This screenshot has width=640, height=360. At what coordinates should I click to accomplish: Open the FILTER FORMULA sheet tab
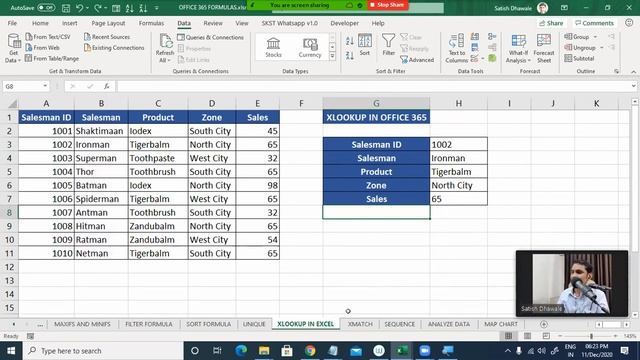pos(149,324)
